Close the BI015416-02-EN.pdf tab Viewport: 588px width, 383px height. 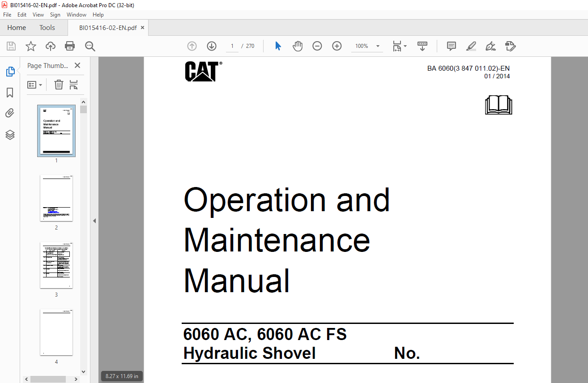pos(143,28)
